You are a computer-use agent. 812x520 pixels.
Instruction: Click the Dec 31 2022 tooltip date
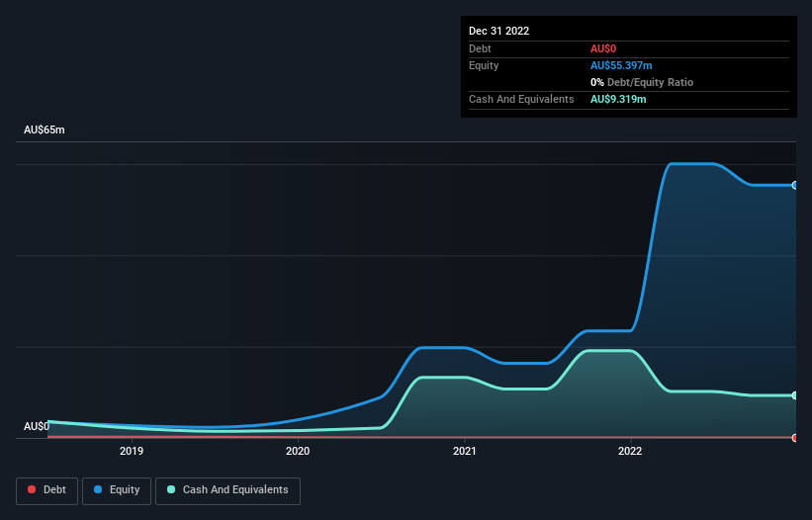click(499, 31)
